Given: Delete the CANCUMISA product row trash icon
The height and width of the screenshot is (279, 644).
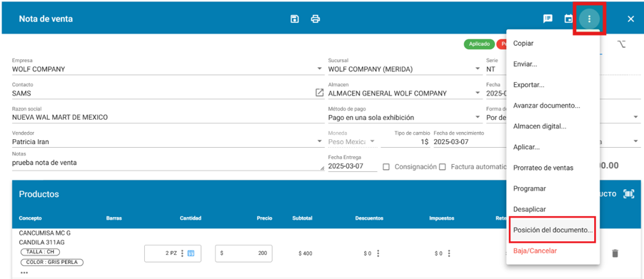Looking at the screenshot, I should click(615, 253).
